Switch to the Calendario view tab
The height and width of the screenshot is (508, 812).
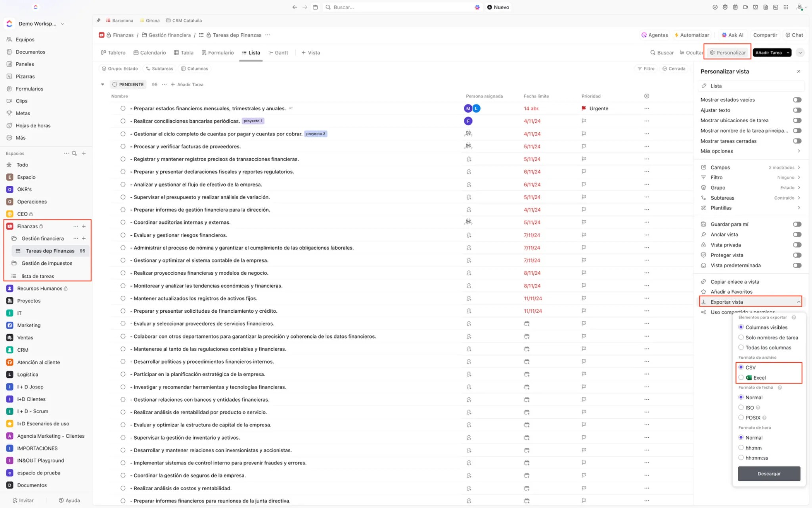coord(149,52)
